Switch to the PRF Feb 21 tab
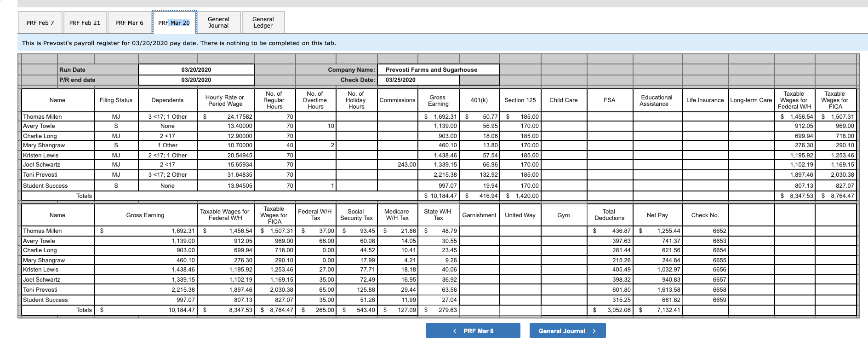Image resolution: width=868 pixels, height=347 pixels. (x=85, y=23)
